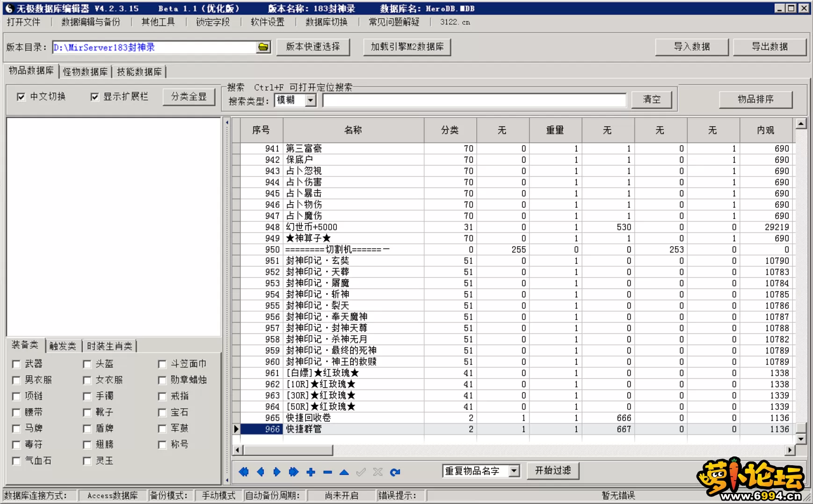Click the 物品排序 button

tap(755, 100)
